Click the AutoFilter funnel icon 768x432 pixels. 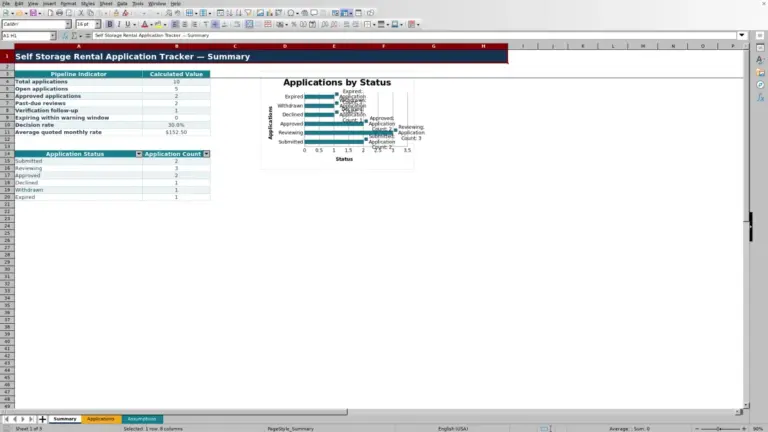pos(248,13)
